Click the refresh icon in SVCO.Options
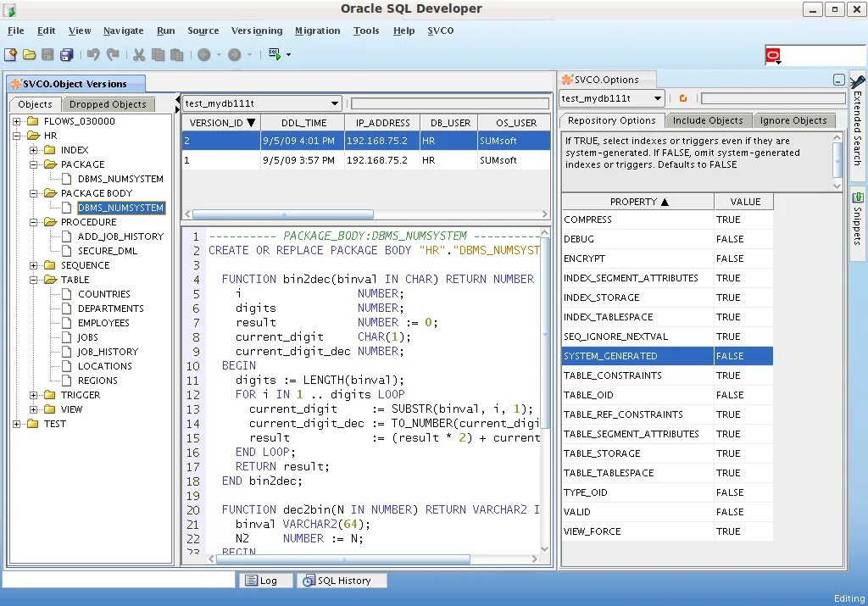Screen dimensions: 868x606 coord(683,99)
